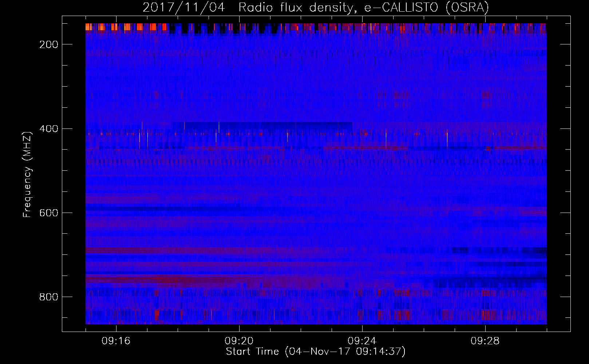Click the 'Frequency (MHZ)' axis label
This screenshot has height=364, width=589.
point(27,174)
